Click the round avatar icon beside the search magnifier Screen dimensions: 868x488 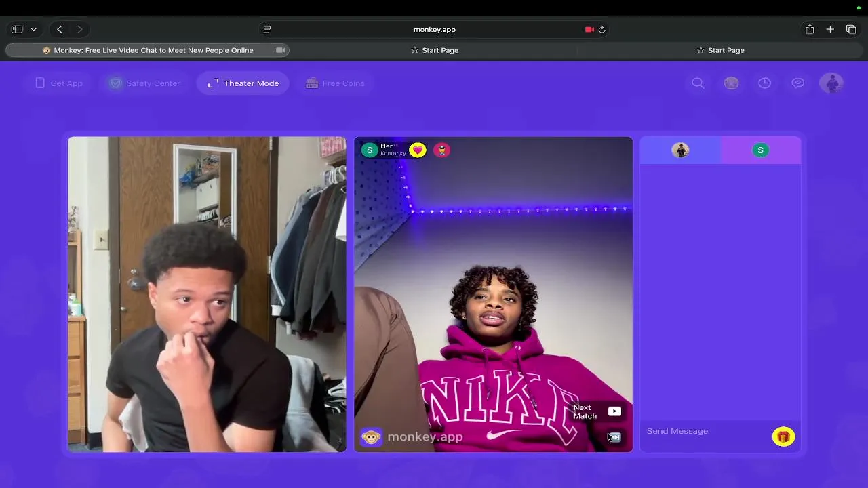tap(731, 83)
